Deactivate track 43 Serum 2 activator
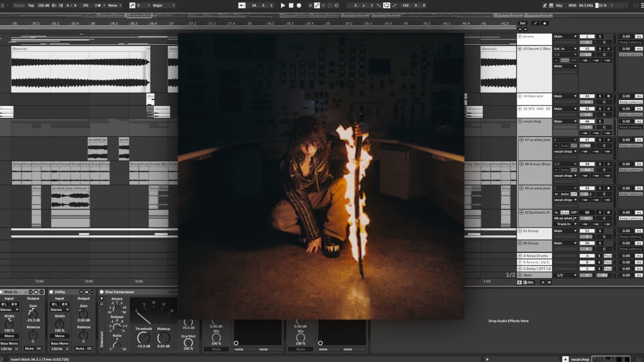Image resolution: width=644 pixels, height=362 pixels. 587,49
